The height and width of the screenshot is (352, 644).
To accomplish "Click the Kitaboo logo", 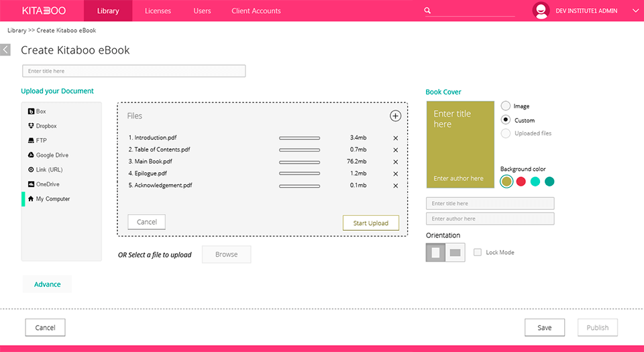I will pyautogui.click(x=44, y=11).
